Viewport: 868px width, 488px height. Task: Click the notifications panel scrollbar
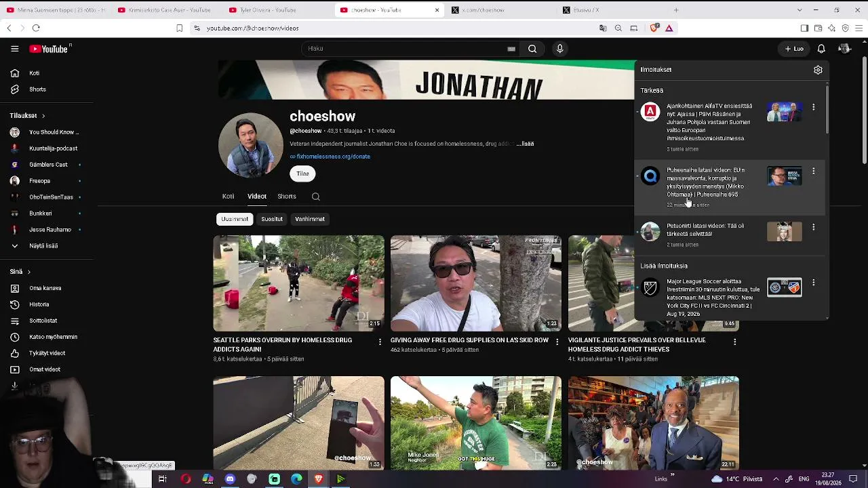(x=827, y=108)
